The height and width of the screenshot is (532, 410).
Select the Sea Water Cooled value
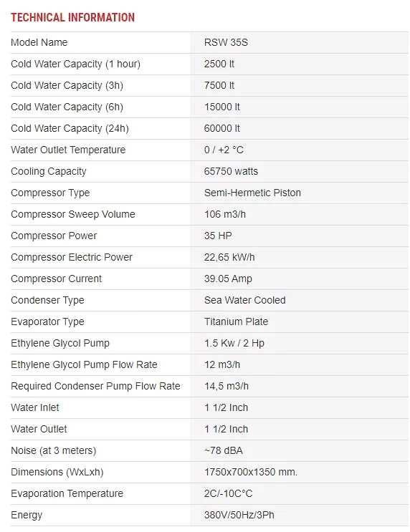[x=245, y=300]
